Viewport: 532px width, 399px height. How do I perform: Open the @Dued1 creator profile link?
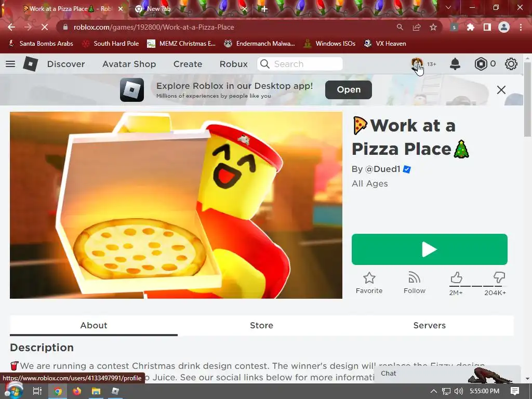coord(382,169)
